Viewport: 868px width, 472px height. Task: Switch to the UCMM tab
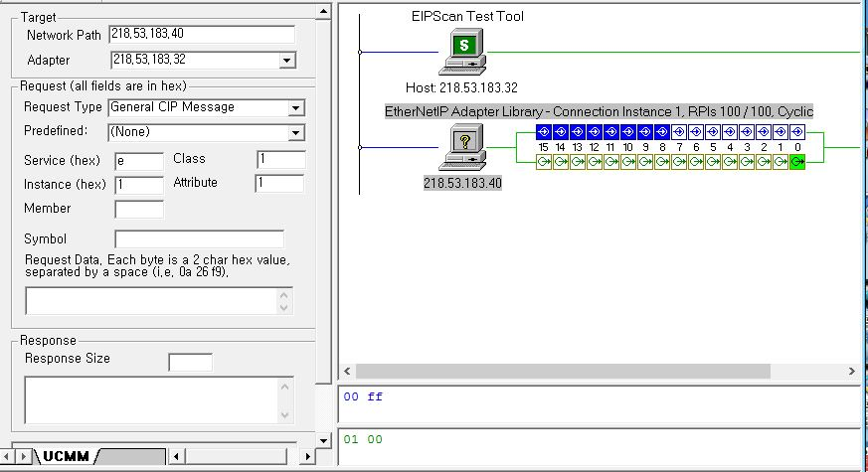click(66, 456)
